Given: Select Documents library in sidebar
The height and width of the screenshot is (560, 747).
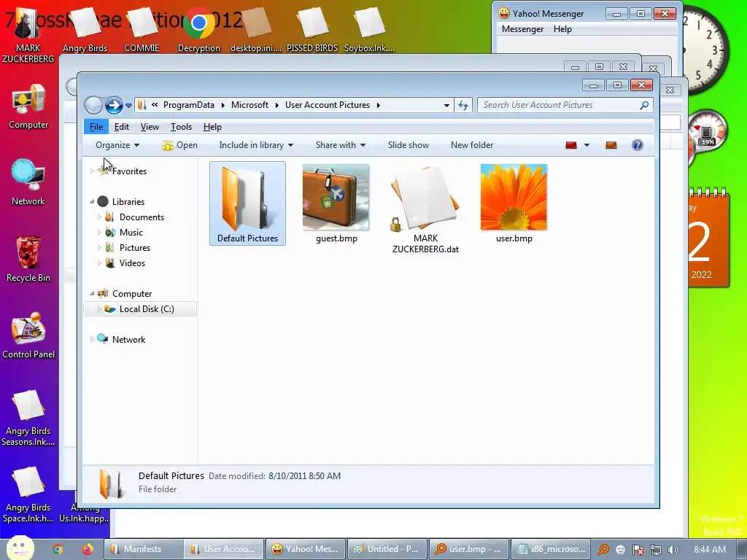Looking at the screenshot, I should point(142,217).
